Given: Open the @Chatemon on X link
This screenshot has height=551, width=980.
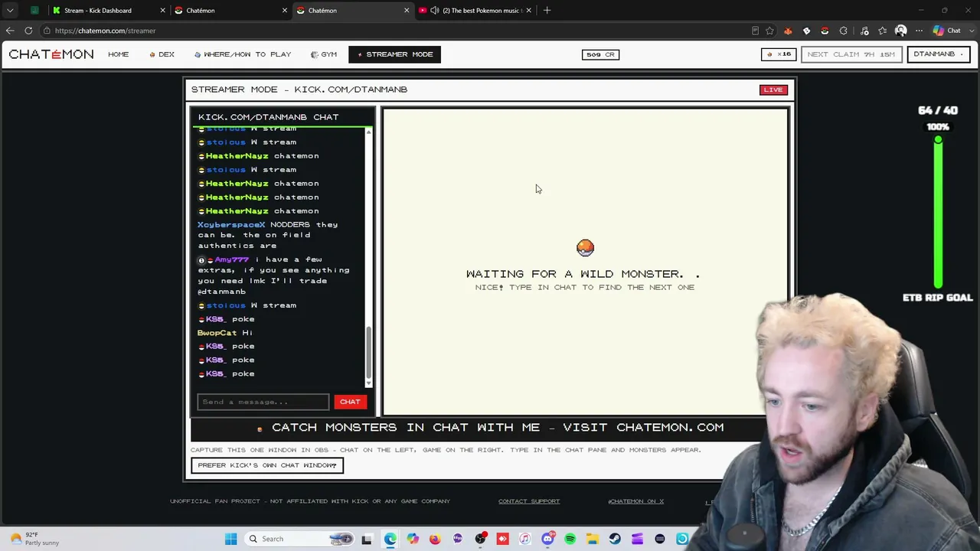Looking at the screenshot, I should 635,501.
